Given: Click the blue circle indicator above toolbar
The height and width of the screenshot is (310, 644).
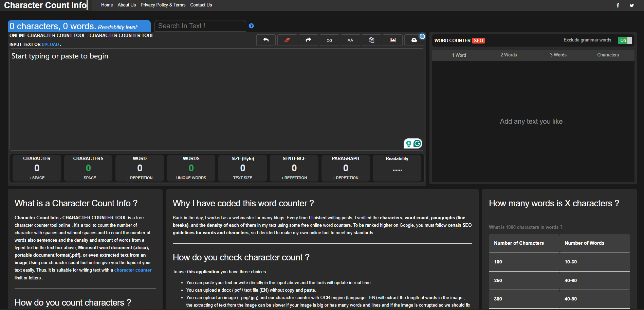Looking at the screenshot, I should [422, 36].
